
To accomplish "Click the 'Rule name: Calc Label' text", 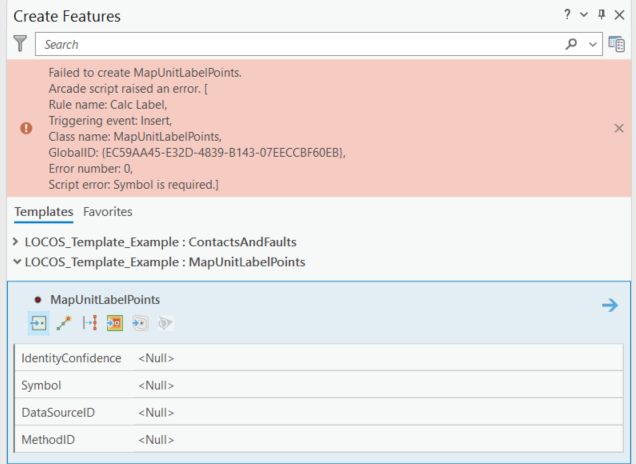I will click(x=108, y=105).
